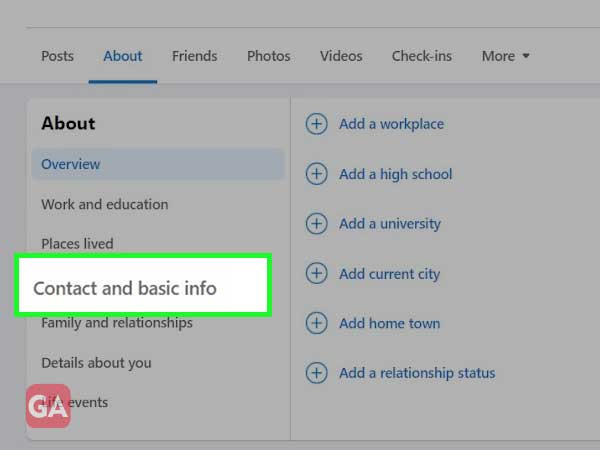The height and width of the screenshot is (450, 600).
Task: Select the Check-ins tab
Action: (x=422, y=56)
